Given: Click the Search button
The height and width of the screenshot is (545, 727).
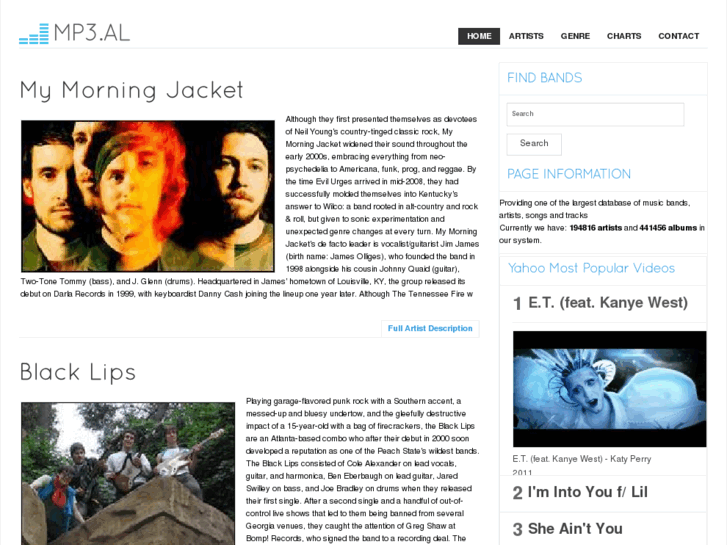Looking at the screenshot, I should click(x=534, y=144).
